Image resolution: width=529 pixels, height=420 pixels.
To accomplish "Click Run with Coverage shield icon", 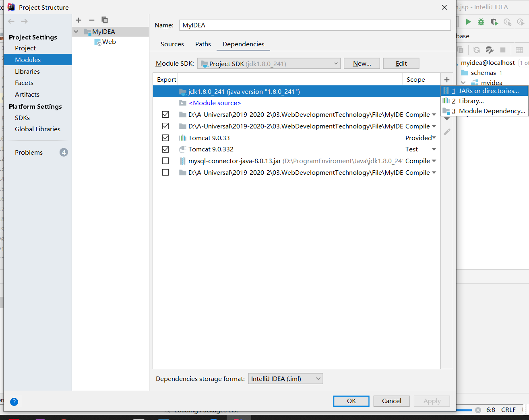I will (x=494, y=22).
